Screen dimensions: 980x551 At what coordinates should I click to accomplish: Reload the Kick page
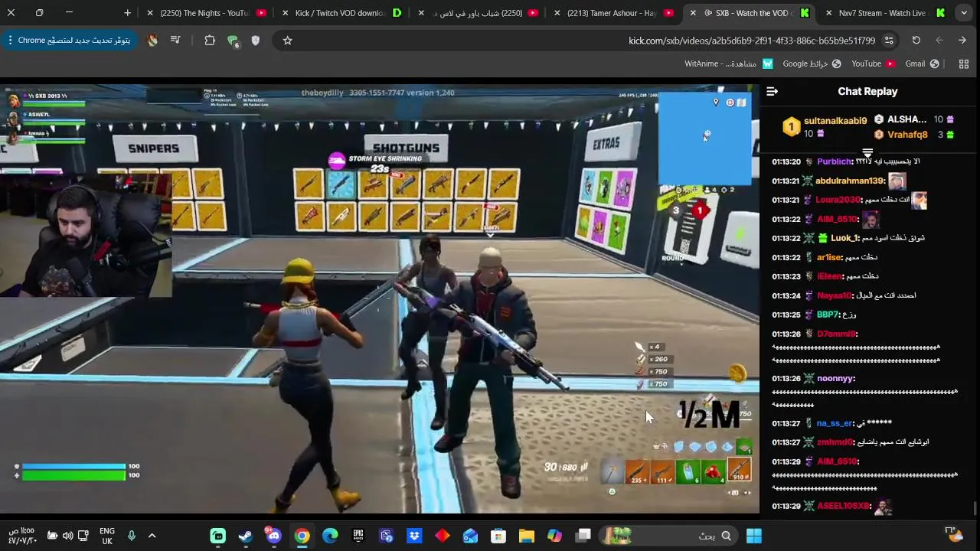(916, 40)
